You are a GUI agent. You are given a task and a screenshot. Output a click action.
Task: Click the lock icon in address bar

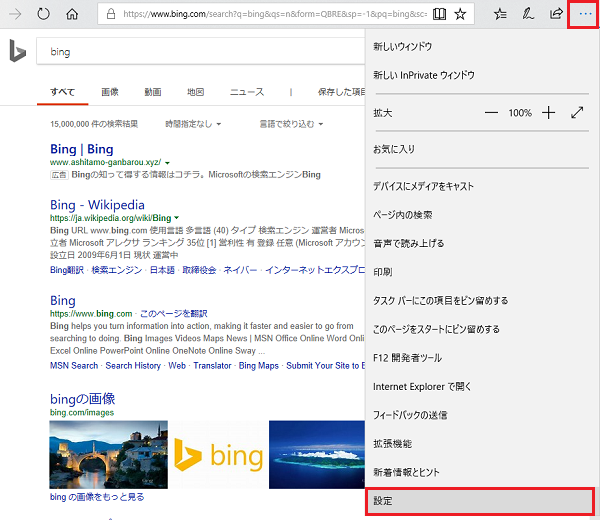[x=111, y=14]
